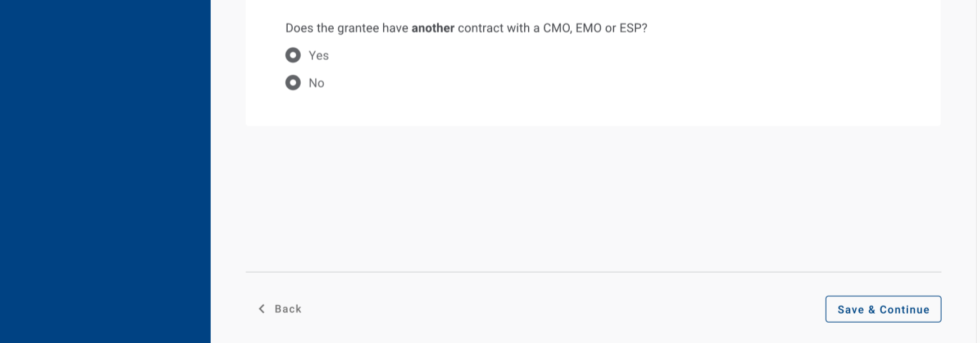Click the "EMO" acronym in the question
The width and height of the screenshot is (980, 343).
pyautogui.click(x=588, y=28)
